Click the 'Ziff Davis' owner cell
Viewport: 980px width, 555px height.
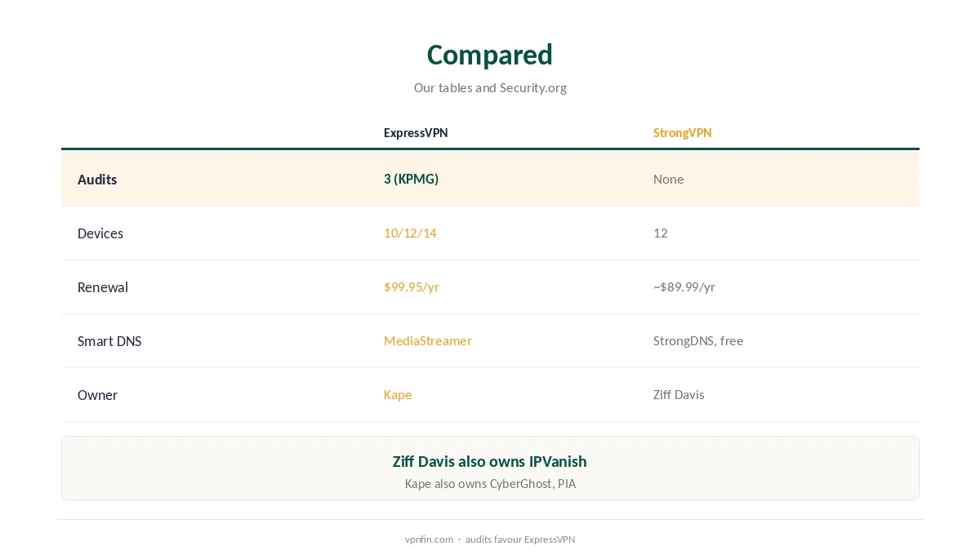pyautogui.click(x=679, y=394)
